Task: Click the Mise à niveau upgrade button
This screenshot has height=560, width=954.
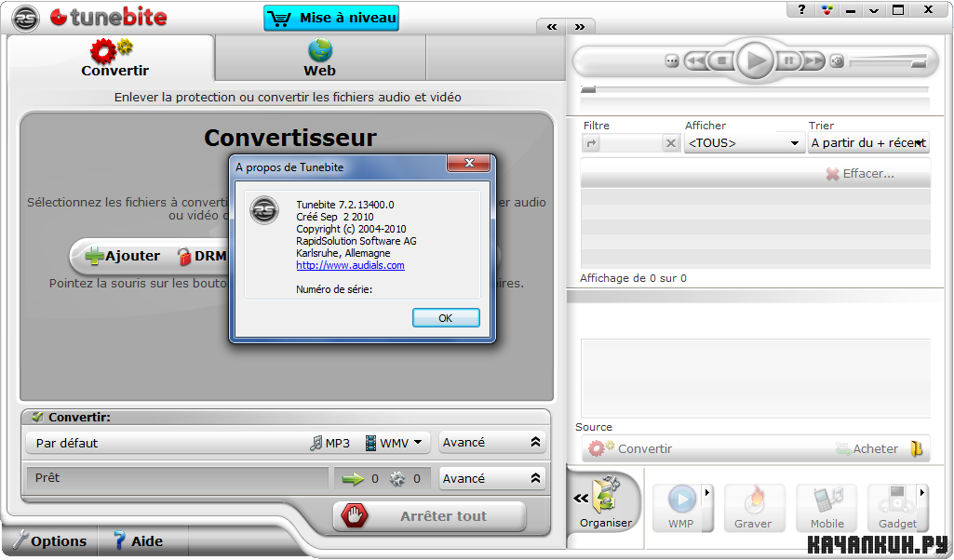Action: (331, 19)
